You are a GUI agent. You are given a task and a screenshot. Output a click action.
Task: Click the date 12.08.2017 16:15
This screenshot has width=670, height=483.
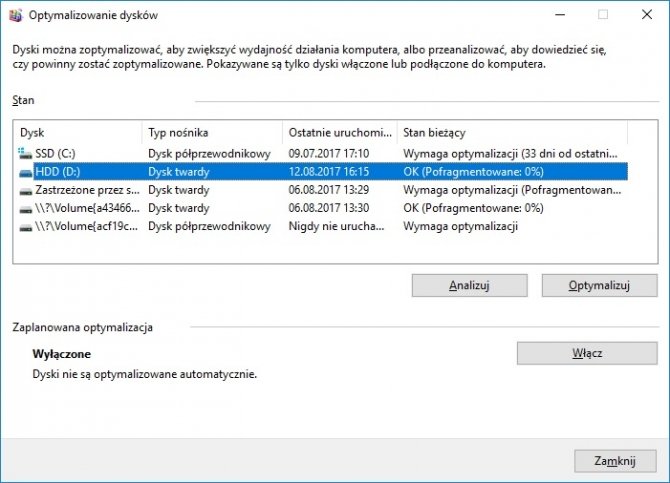click(x=329, y=172)
